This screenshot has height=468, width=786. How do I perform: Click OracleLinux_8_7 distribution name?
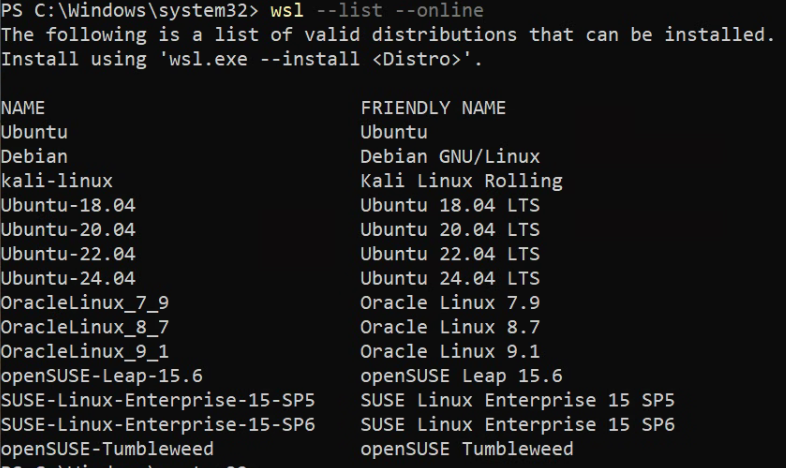click(85, 328)
